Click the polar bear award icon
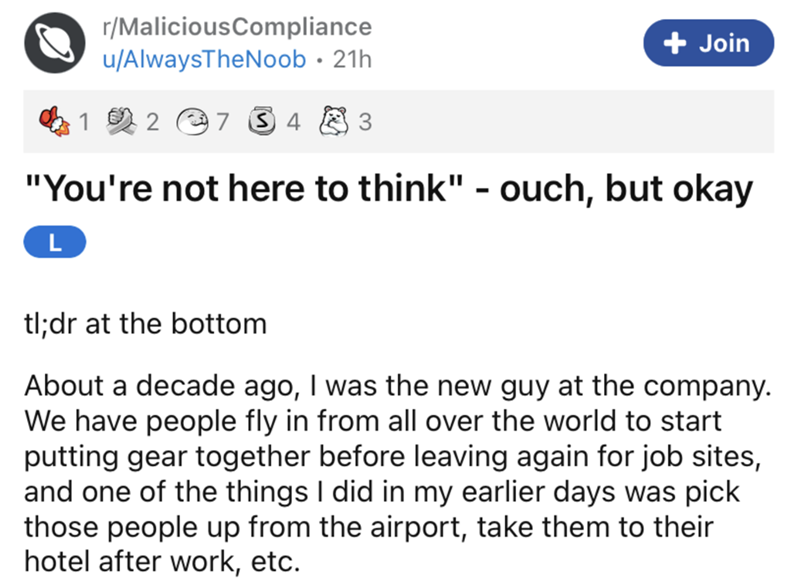The width and height of the screenshot is (800, 587). (x=335, y=123)
